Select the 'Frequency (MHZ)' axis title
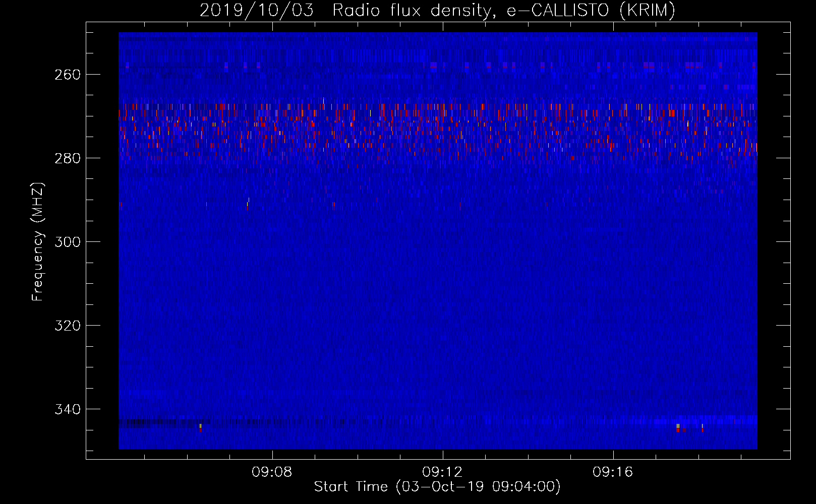Image resolution: width=816 pixels, height=504 pixels. coord(38,242)
